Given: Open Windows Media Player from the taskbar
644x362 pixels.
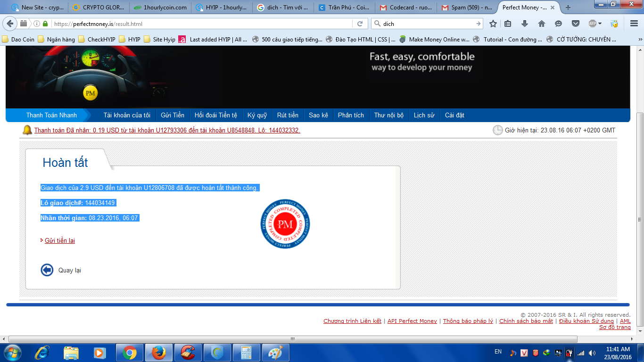Looking at the screenshot, I should click(99, 353).
